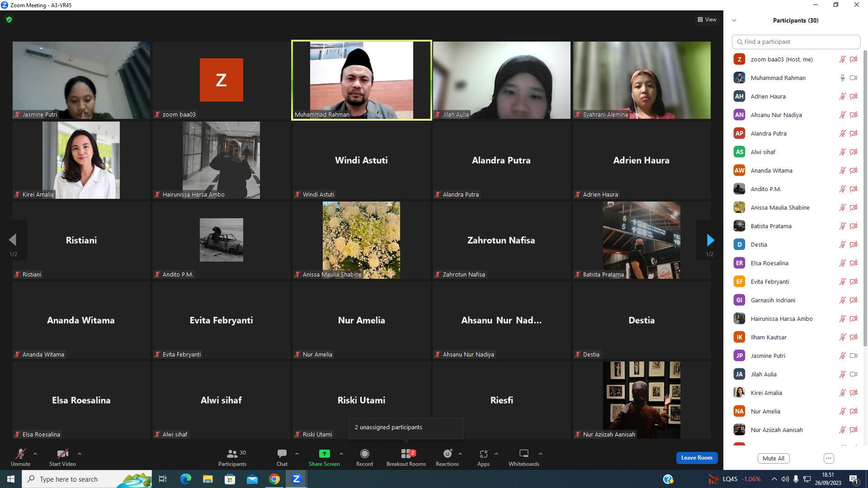Viewport: 868px width, 488px height.
Task: Show hidden tray icons chevron
Action: tap(774, 479)
